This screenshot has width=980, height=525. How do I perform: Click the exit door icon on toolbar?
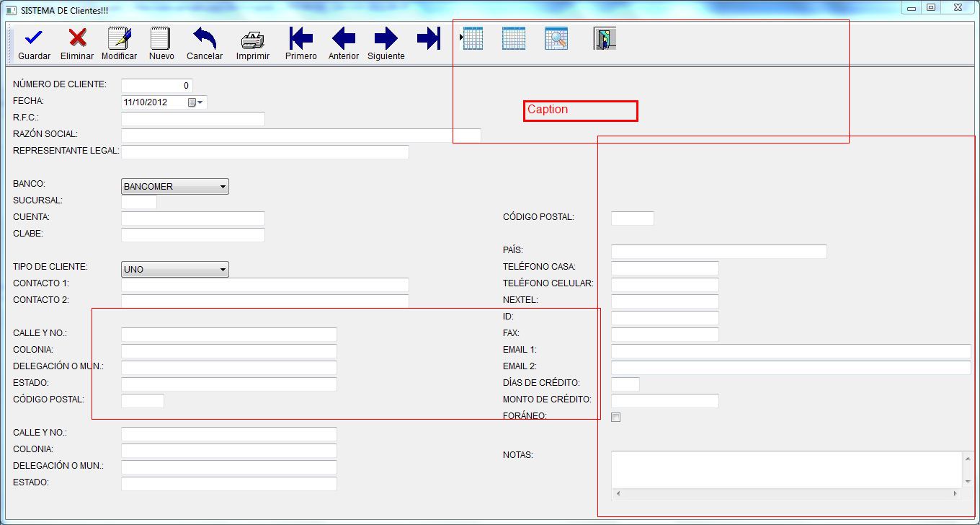tap(604, 37)
